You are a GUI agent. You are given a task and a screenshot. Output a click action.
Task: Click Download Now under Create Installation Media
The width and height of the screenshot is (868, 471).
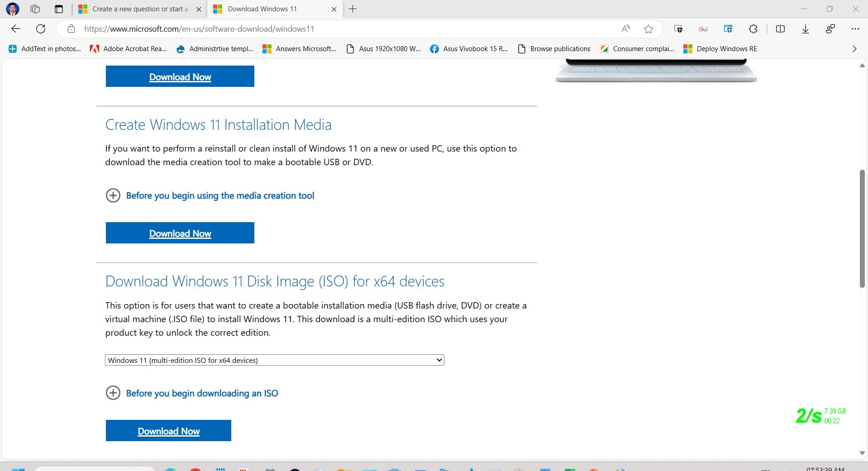(x=180, y=233)
